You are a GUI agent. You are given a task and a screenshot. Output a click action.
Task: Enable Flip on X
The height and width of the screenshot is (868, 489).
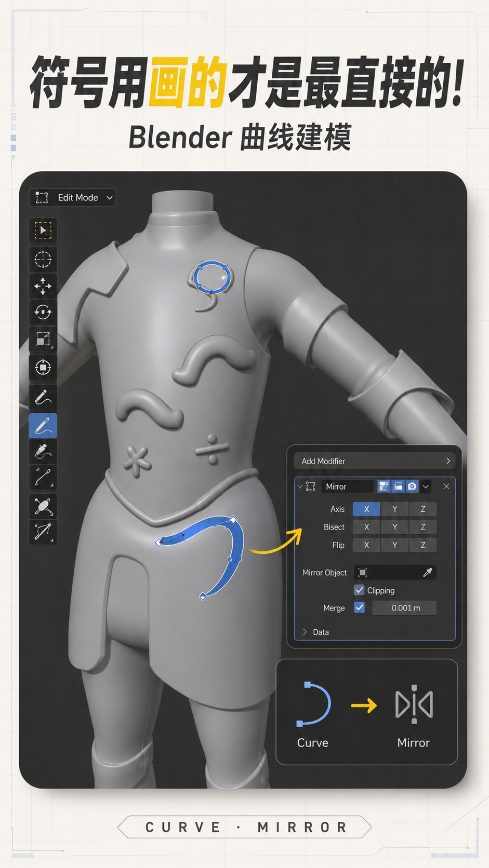pos(366,545)
